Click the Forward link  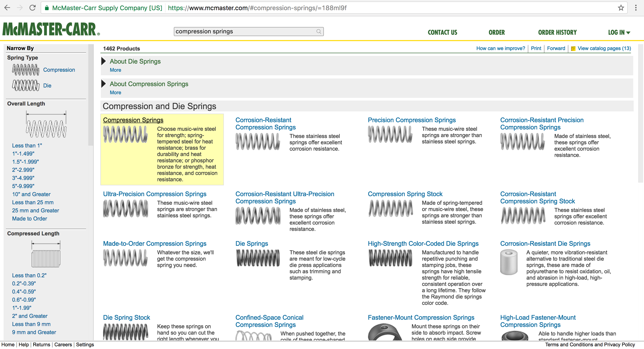556,48
